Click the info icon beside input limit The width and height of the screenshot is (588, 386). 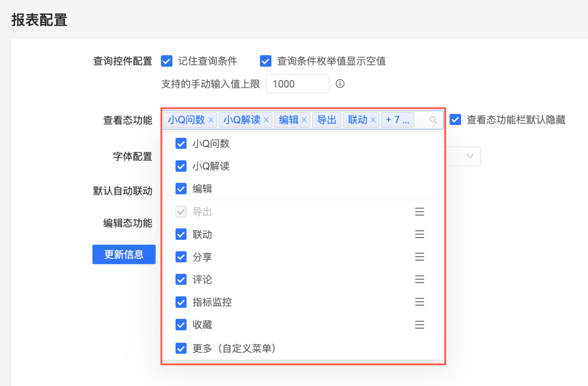340,84
